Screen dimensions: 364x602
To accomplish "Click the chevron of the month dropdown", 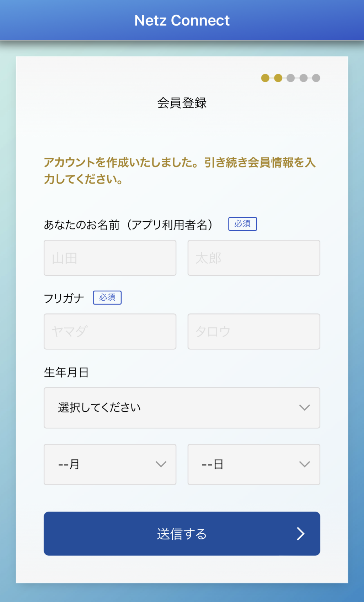I will 161,464.
